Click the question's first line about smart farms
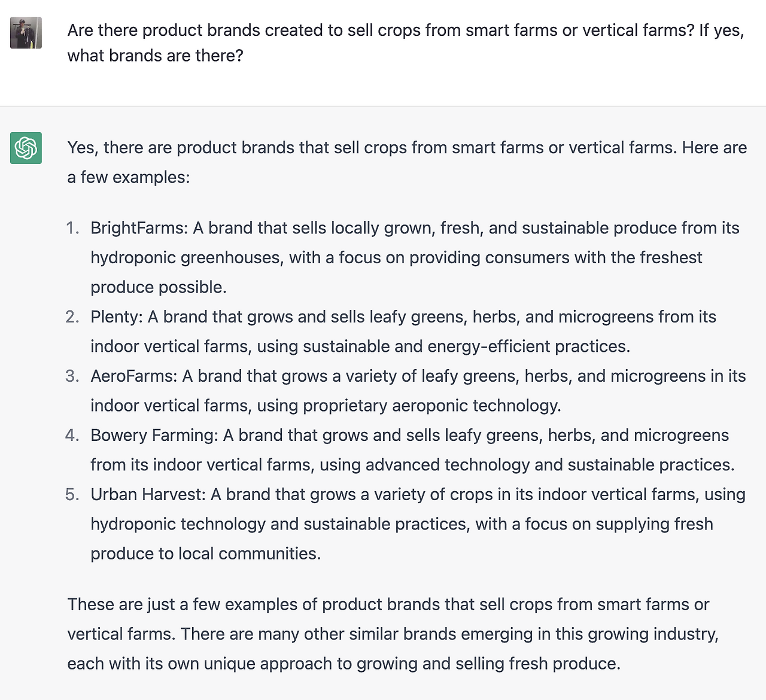 405,30
